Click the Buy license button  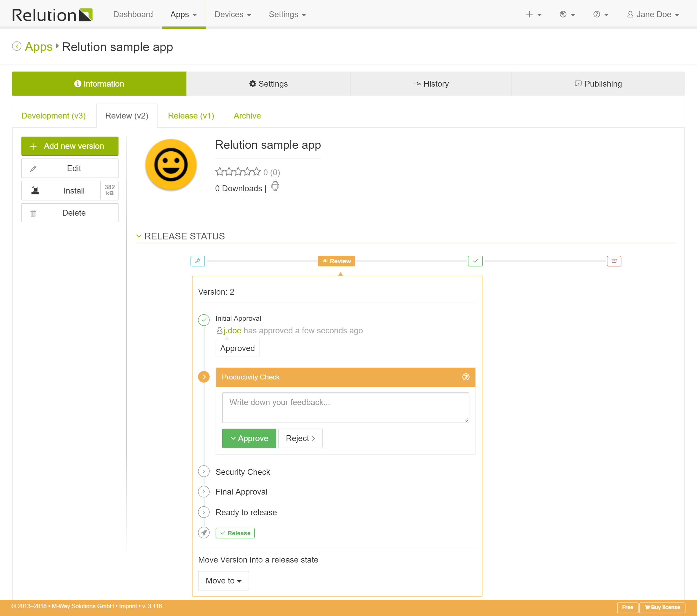(x=662, y=607)
